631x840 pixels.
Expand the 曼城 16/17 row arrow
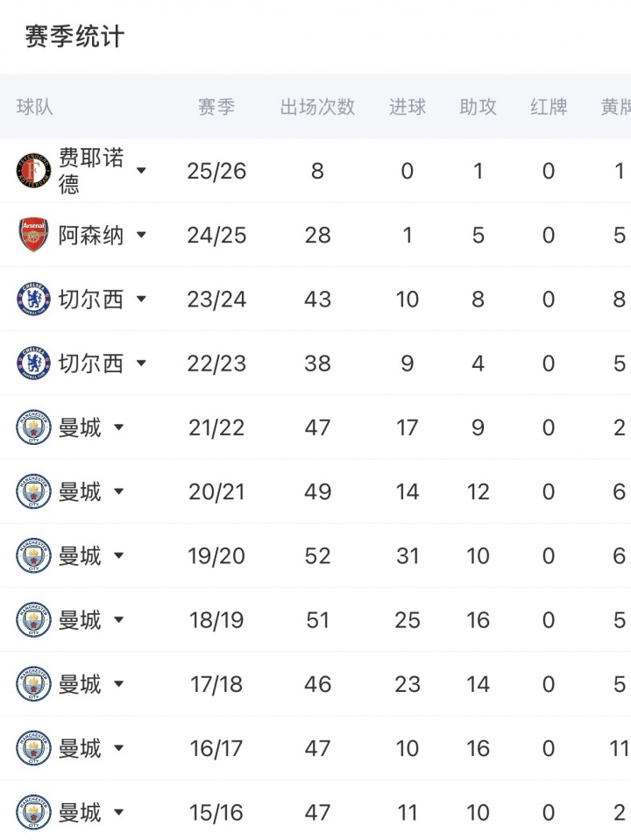tap(119, 748)
